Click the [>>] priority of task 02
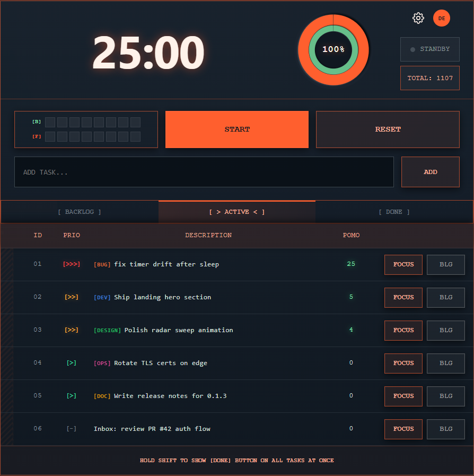Screen dimensions: 474x476 point(72,297)
